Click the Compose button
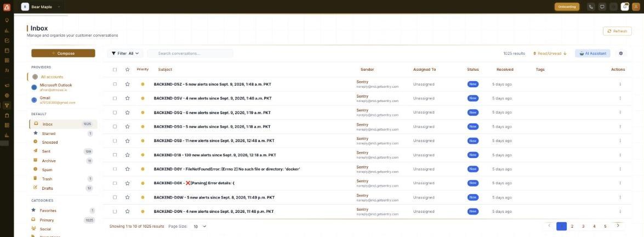The width and height of the screenshot is (644, 237). coord(63,53)
